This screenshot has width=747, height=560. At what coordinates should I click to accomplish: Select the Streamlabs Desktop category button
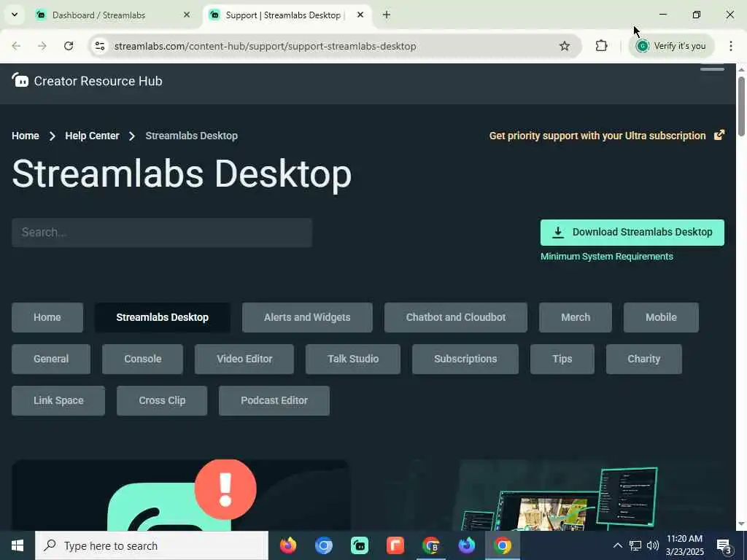click(162, 317)
